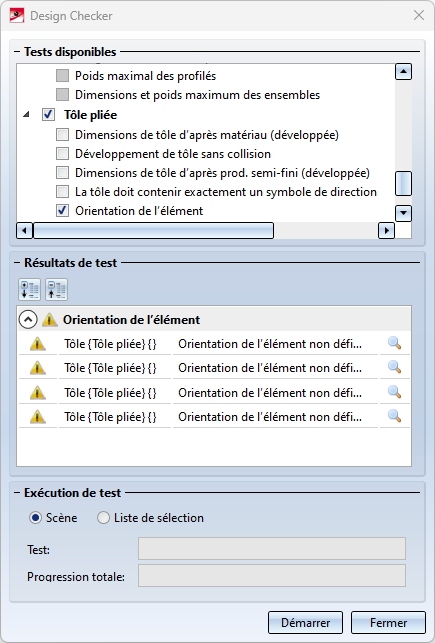Collapse the Tôle pliée tree node
This screenshot has height=643, width=435.
point(26,115)
